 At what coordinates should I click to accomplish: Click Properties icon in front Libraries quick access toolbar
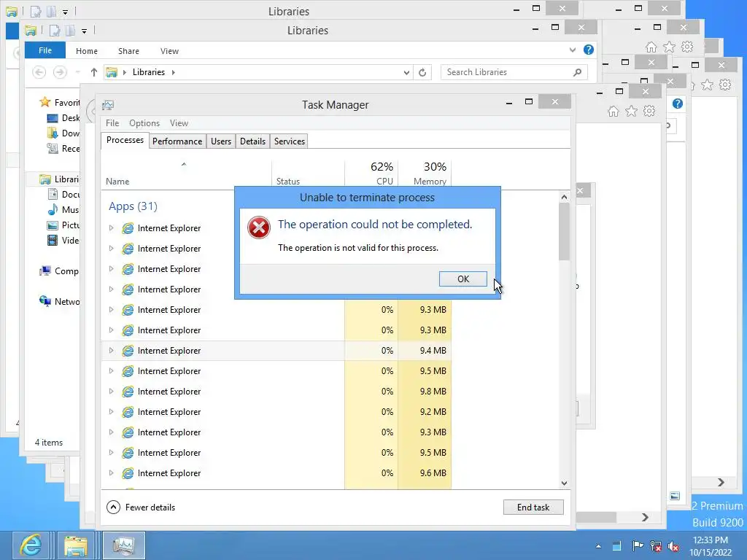55,31
